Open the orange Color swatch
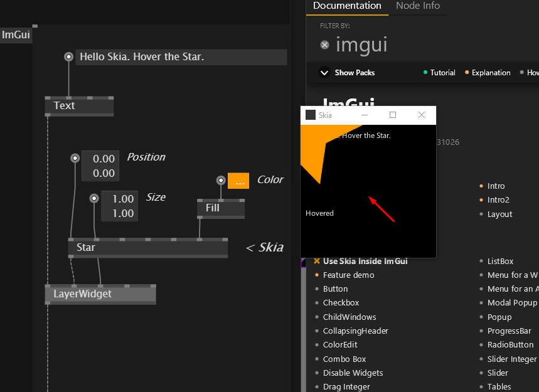539x392 pixels. tap(238, 181)
